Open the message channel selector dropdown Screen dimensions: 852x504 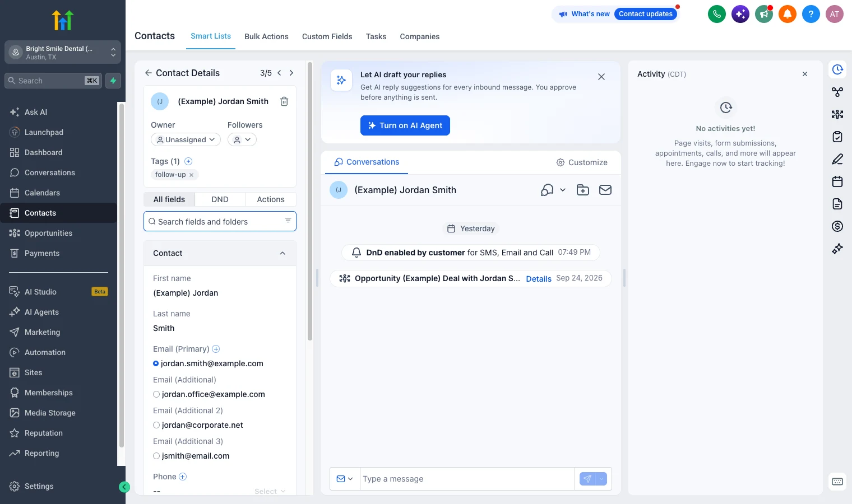click(345, 479)
